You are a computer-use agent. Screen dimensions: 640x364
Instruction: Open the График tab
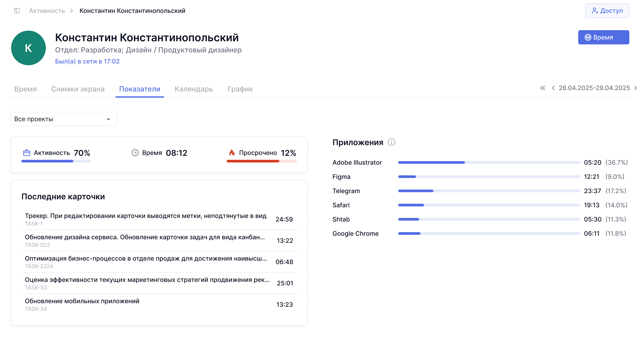point(240,89)
